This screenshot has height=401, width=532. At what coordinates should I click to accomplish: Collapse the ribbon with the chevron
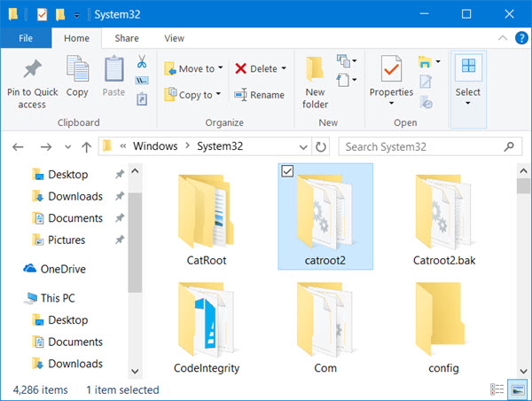[503, 38]
